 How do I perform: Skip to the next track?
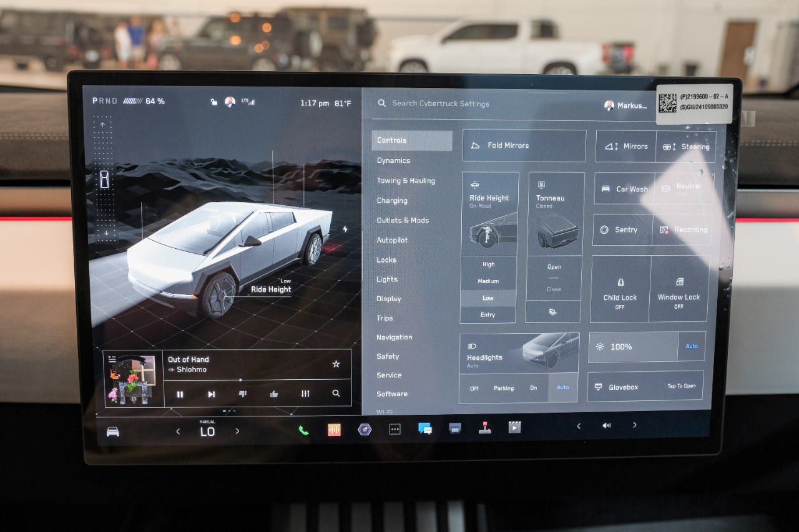(x=211, y=394)
